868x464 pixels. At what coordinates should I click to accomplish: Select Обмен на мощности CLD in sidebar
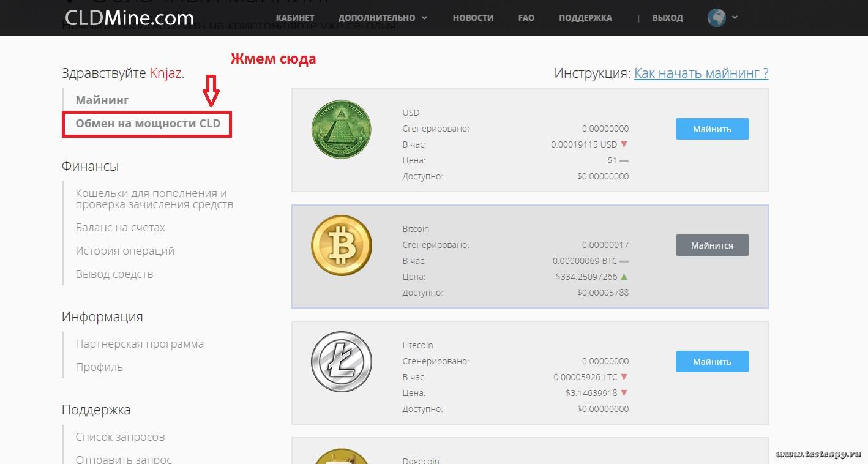pos(148,124)
